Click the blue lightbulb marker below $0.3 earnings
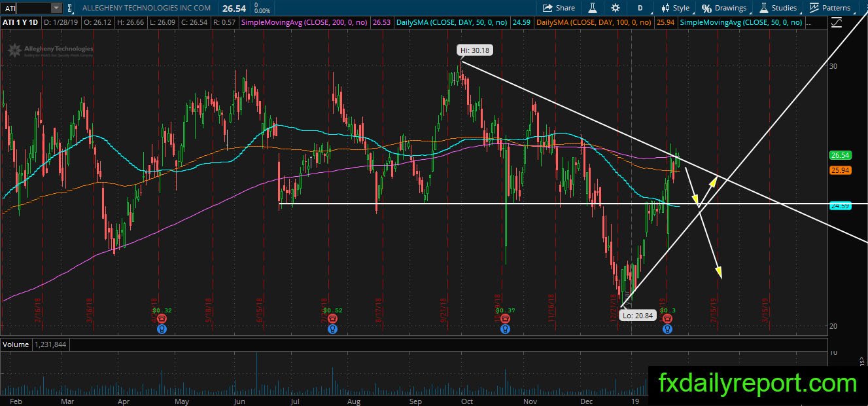868x406 pixels. [x=667, y=329]
